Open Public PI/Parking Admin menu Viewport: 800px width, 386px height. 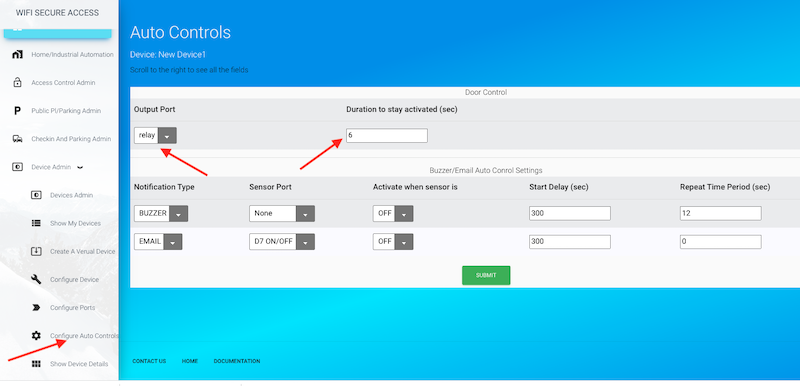coord(66,111)
